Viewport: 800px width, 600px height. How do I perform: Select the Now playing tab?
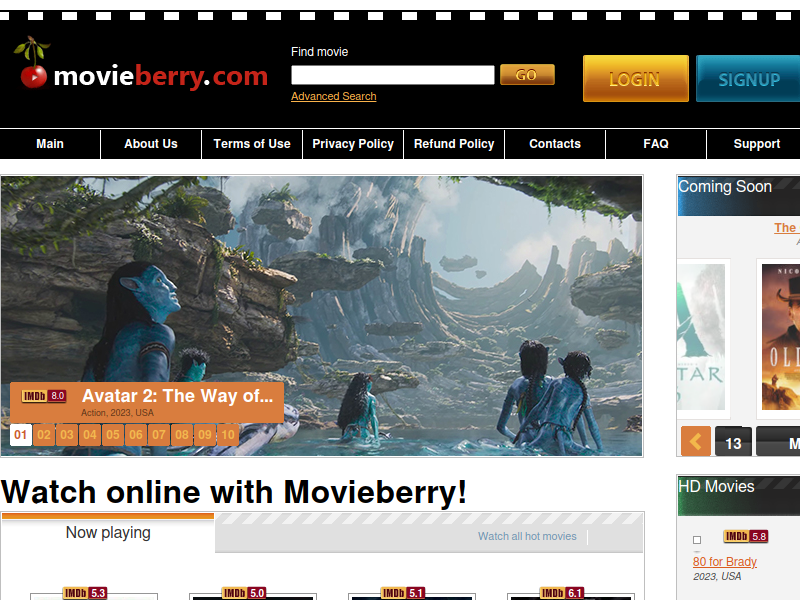tap(108, 533)
